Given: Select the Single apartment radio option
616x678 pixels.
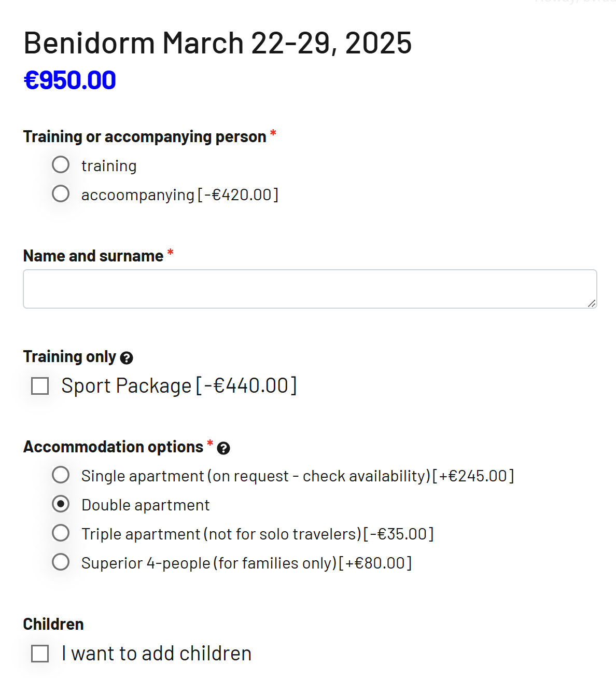Looking at the screenshot, I should coord(61,475).
